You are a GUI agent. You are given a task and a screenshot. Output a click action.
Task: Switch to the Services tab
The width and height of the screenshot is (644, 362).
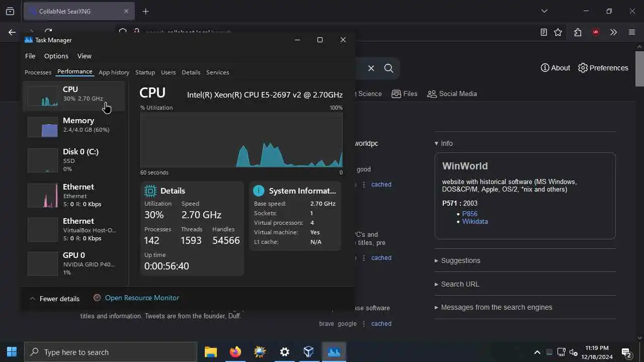[x=217, y=72]
